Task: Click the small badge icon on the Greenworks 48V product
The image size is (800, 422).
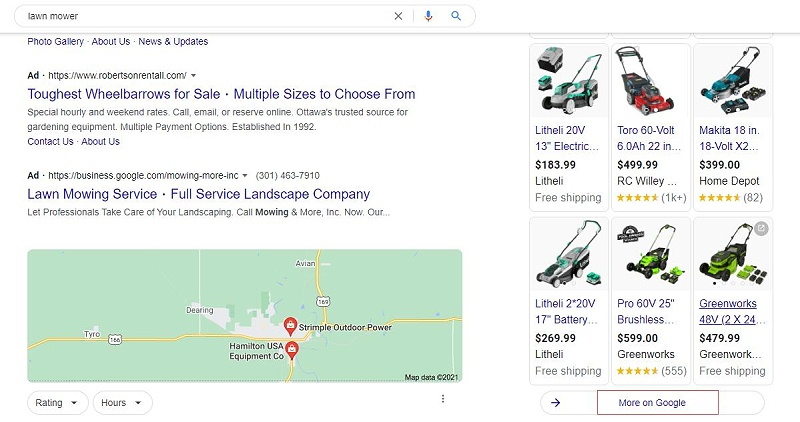Action: (x=762, y=228)
